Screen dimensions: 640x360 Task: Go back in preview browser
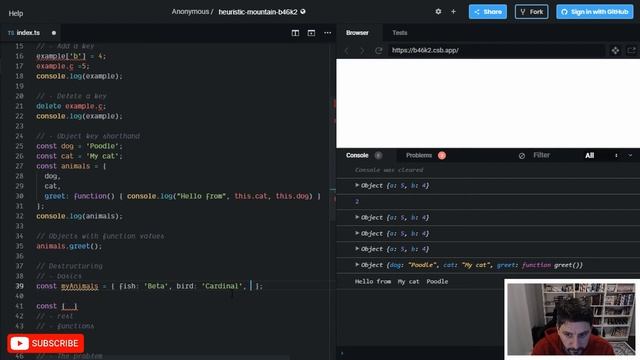(347, 51)
